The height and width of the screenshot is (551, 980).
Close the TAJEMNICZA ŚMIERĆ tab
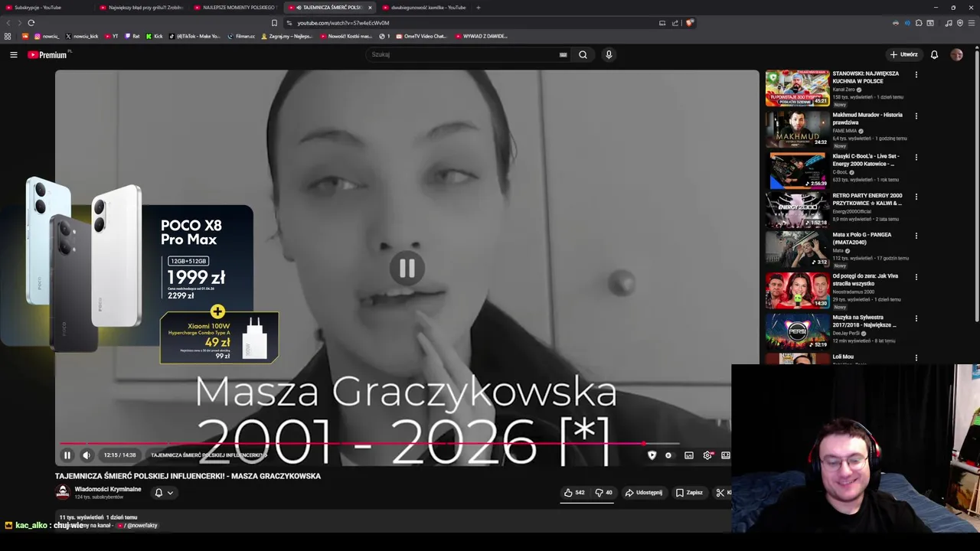click(x=370, y=8)
